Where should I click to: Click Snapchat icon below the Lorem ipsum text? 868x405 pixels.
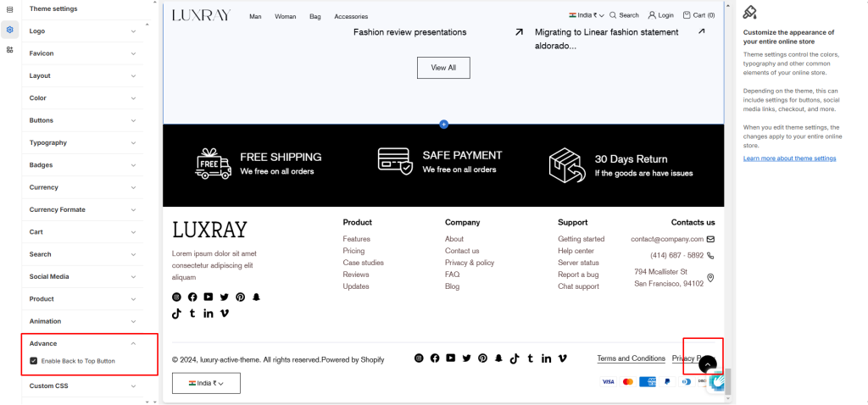pyautogui.click(x=256, y=297)
